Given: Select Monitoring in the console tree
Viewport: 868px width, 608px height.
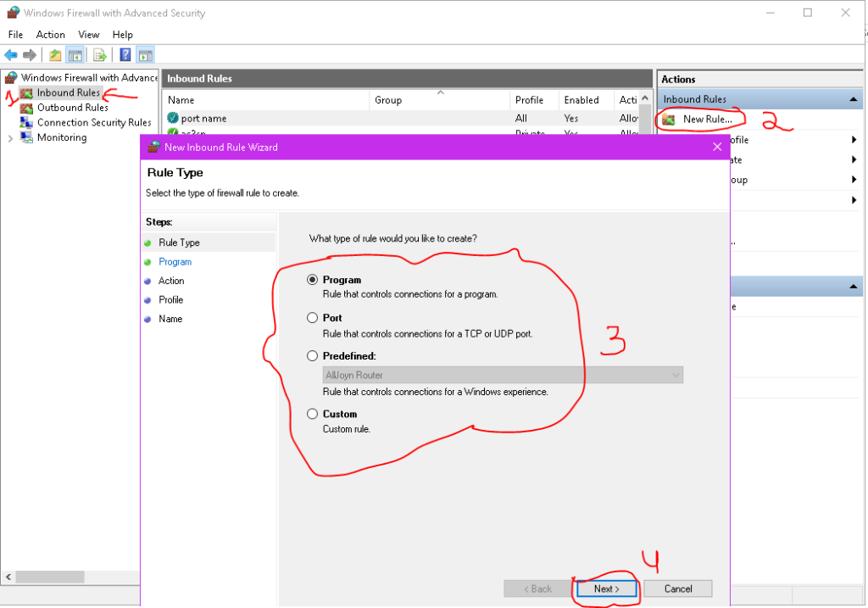Looking at the screenshot, I should (x=62, y=137).
